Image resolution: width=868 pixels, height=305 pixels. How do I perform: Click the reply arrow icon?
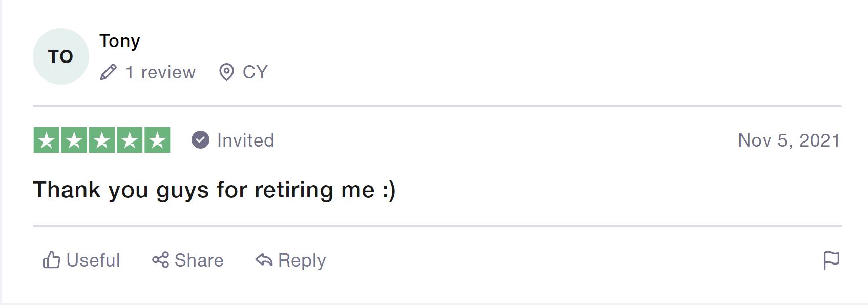(x=264, y=260)
